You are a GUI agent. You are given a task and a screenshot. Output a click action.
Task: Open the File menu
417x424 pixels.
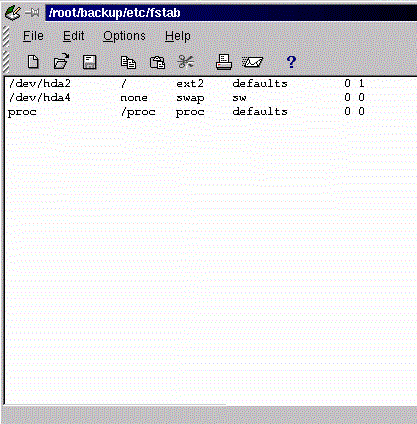33,36
